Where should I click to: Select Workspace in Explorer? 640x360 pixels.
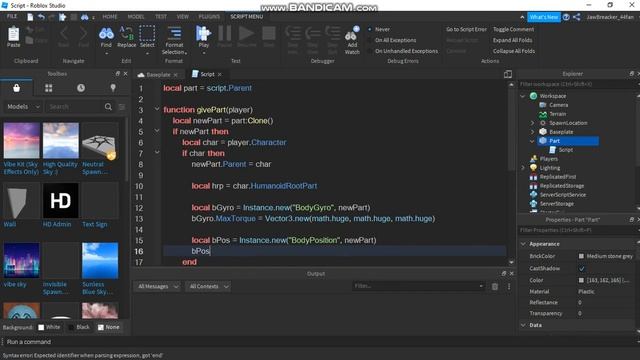click(x=552, y=96)
